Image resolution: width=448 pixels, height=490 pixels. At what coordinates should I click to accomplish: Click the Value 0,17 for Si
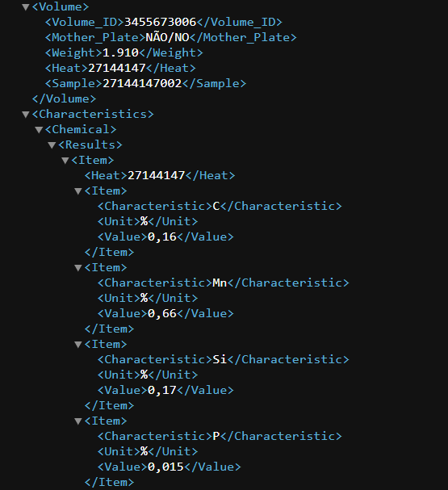(162, 391)
